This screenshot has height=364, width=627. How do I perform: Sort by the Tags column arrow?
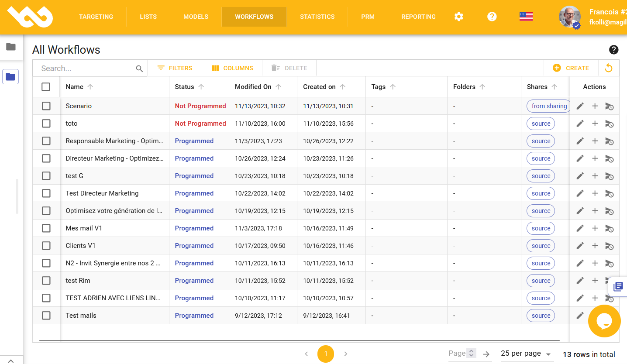pyautogui.click(x=393, y=87)
